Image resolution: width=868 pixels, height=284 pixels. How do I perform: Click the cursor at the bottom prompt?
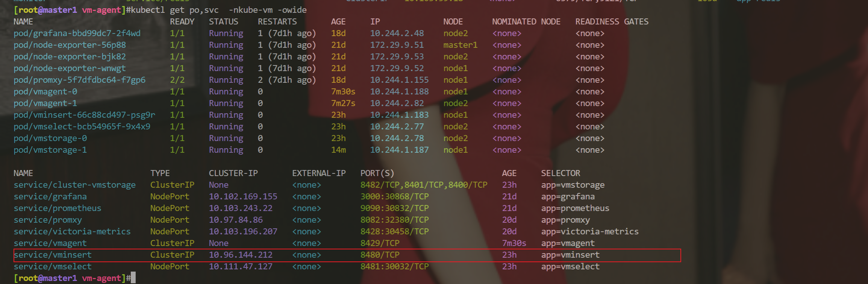[133, 278]
